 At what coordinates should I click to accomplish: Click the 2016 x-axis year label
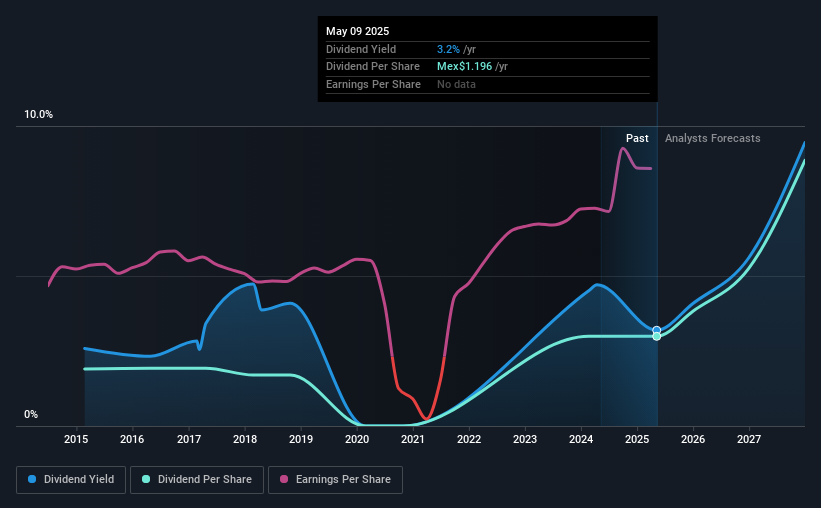click(x=132, y=439)
